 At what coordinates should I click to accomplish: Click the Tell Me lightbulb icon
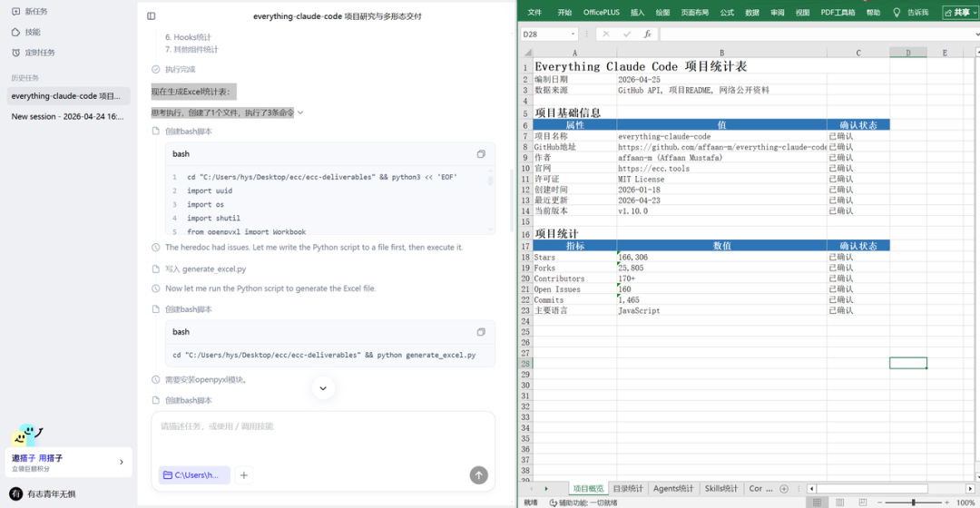(897, 13)
